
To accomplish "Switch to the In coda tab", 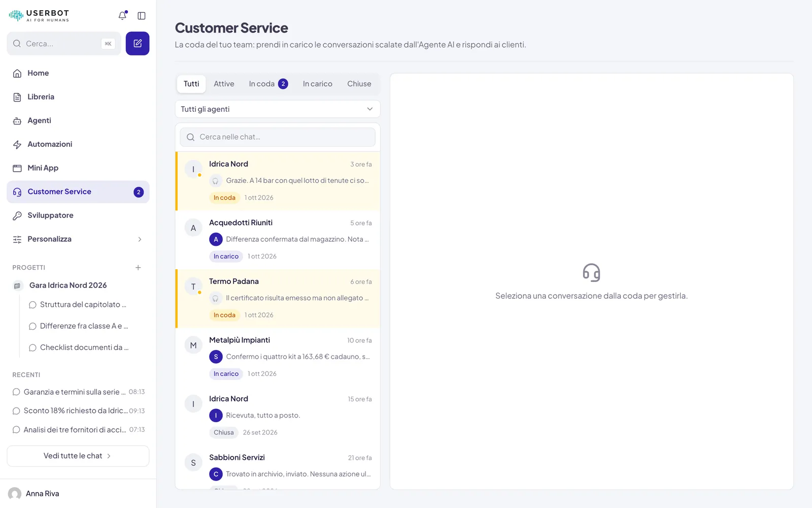I will pyautogui.click(x=268, y=84).
